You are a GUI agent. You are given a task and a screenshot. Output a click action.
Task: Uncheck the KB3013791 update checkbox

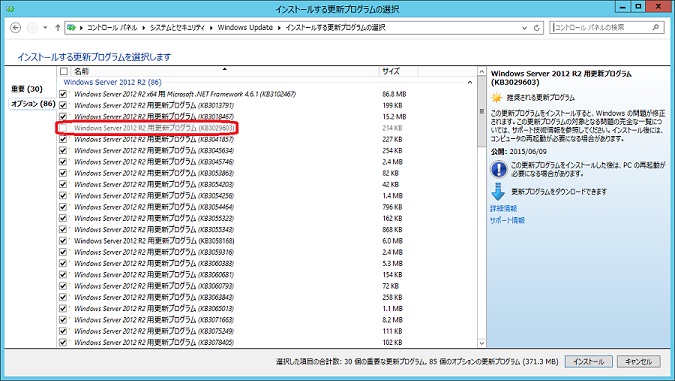[63, 105]
